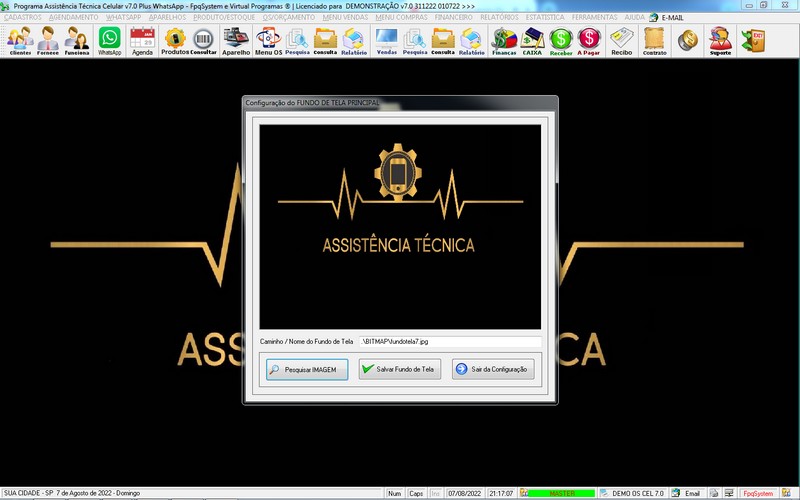Click the Consultar barcode icon
Viewport: 800px width, 500px height.
click(203, 41)
